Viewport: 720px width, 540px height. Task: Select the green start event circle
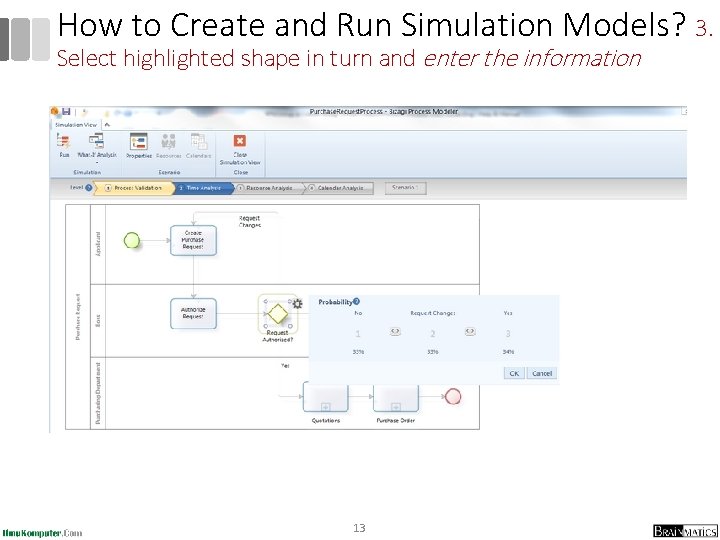tap(132, 240)
